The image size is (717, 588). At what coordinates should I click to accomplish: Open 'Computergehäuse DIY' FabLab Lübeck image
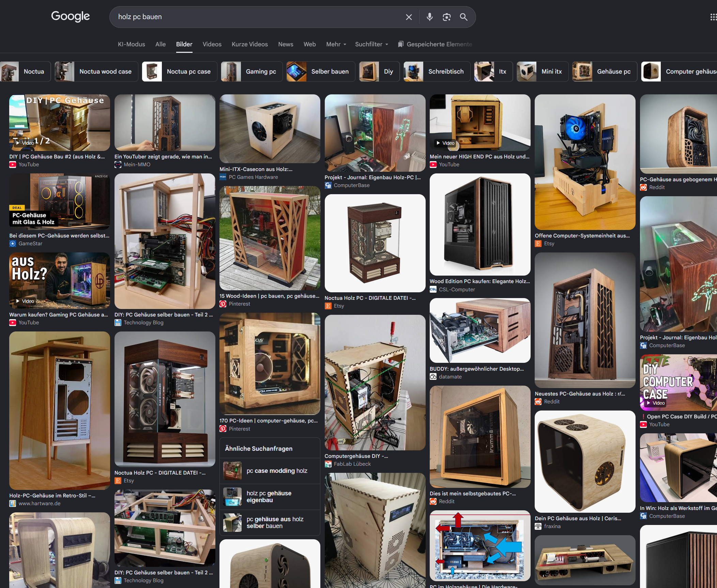click(x=375, y=383)
